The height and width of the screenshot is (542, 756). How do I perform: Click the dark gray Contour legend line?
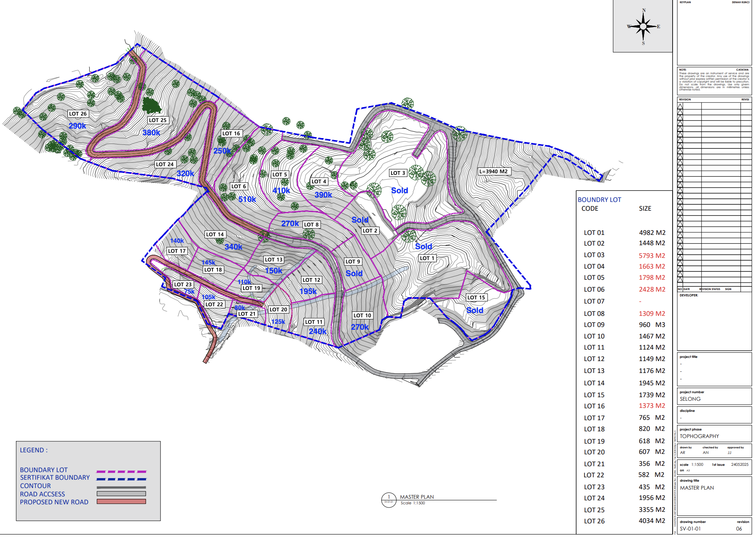click(121, 487)
